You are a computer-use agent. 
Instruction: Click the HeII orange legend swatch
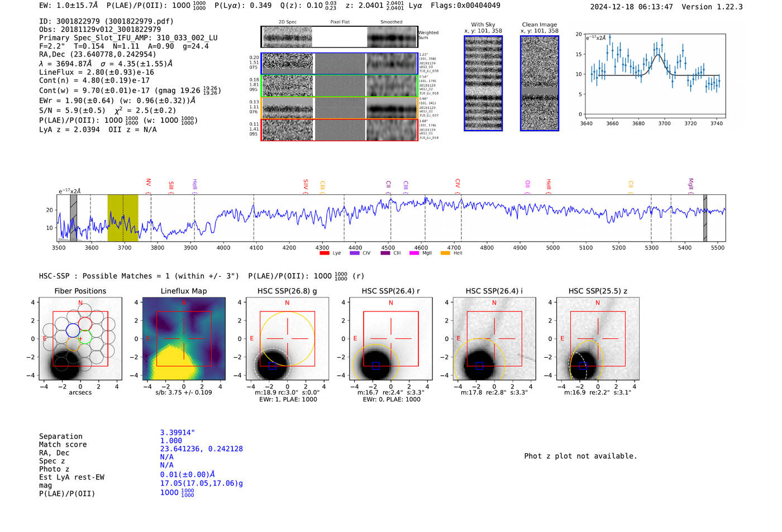[x=445, y=253]
